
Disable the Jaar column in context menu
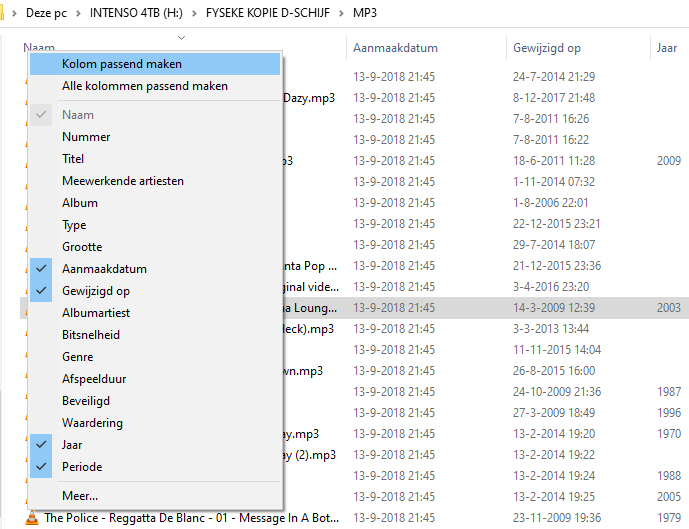pyautogui.click(x=72, y=445)
